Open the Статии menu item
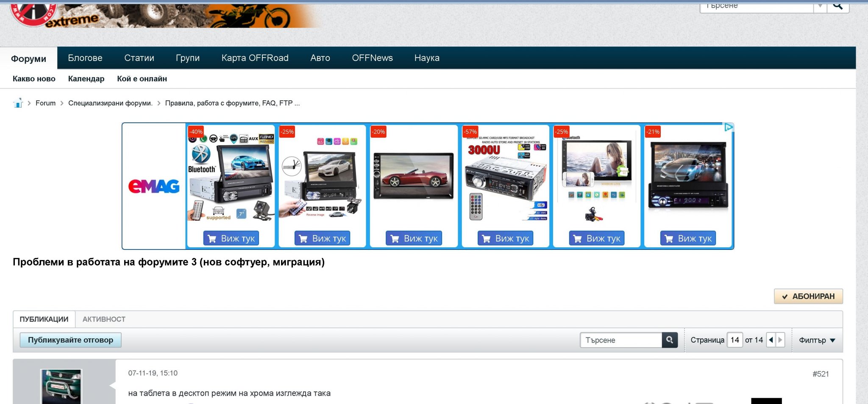 (x=139, y=58)
